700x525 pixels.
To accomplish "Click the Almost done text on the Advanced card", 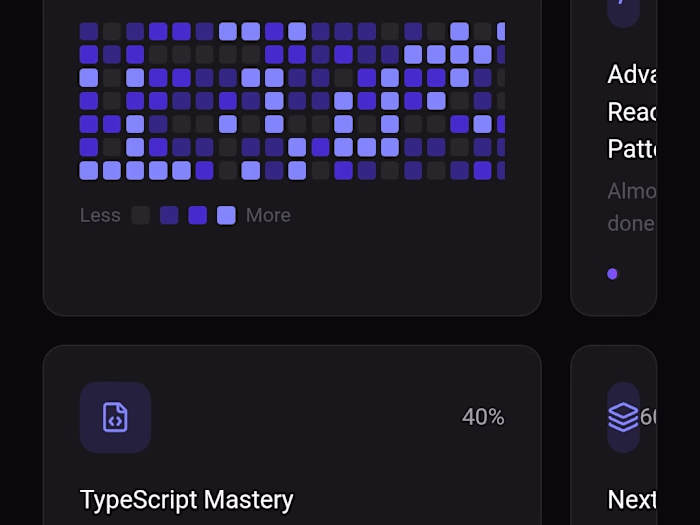I will [632, 207].
